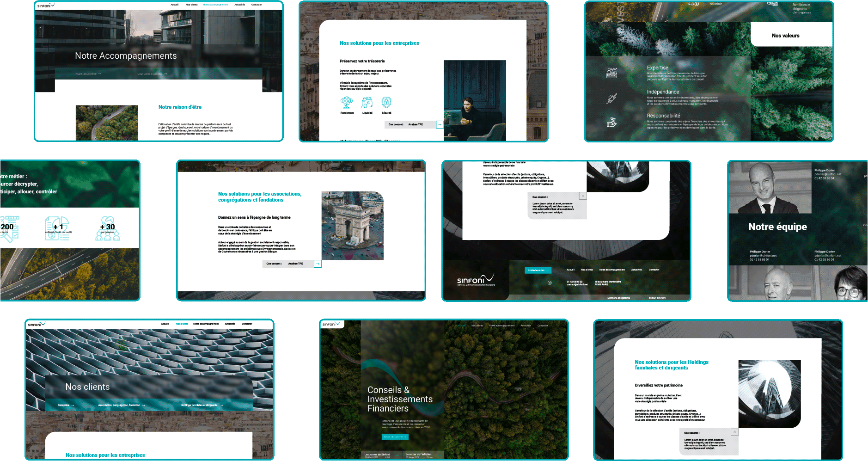Click the round social icon in the footer
Image resolution: width=868 pixels, height=461 pixels.
click(550, 283)
